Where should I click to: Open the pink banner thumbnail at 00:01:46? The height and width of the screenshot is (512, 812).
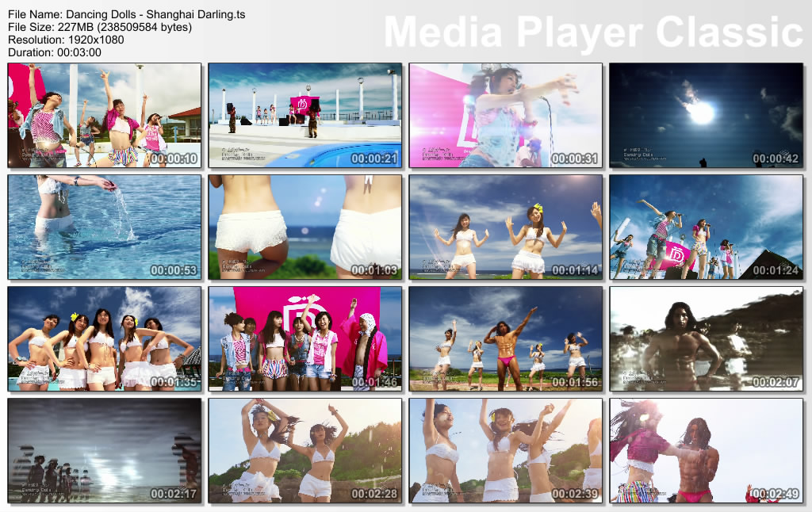pyautogui.click(x=305, y=339)
